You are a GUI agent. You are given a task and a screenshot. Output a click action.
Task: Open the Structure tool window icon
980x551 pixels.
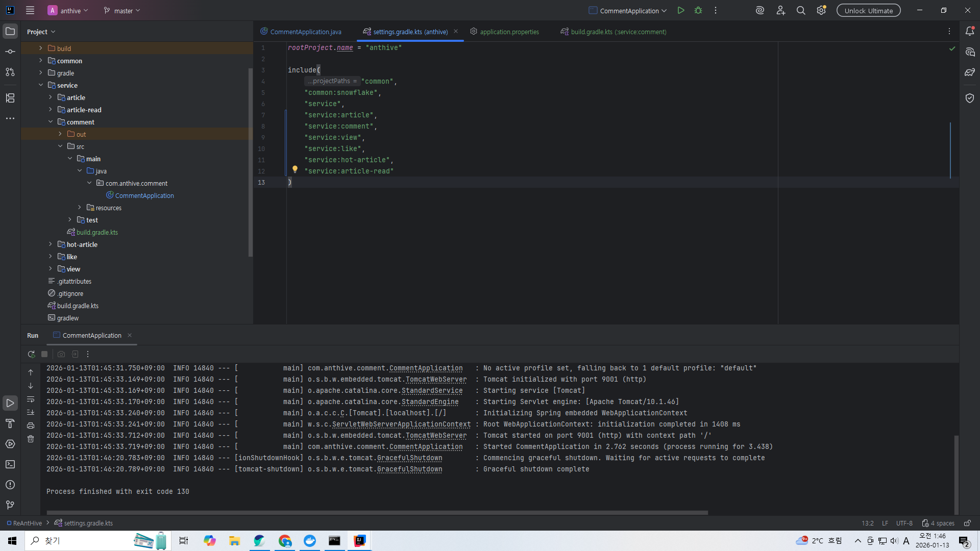(10, 98)
